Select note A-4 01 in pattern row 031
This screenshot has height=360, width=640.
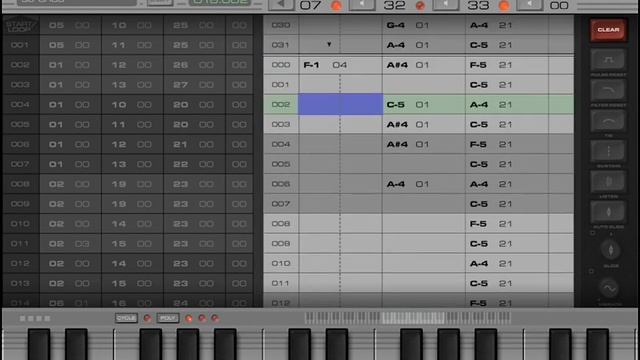407,45
